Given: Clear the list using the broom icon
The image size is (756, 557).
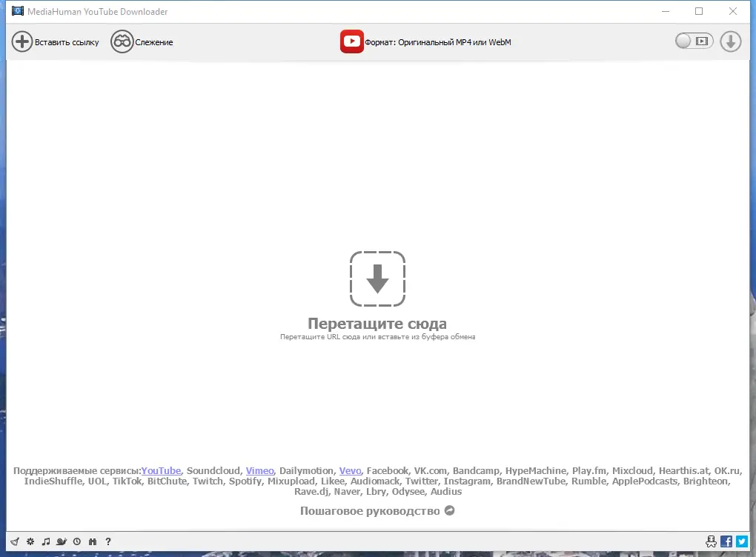Looking at the screenshot, I should pyautogui.click(x=15, y=541).
